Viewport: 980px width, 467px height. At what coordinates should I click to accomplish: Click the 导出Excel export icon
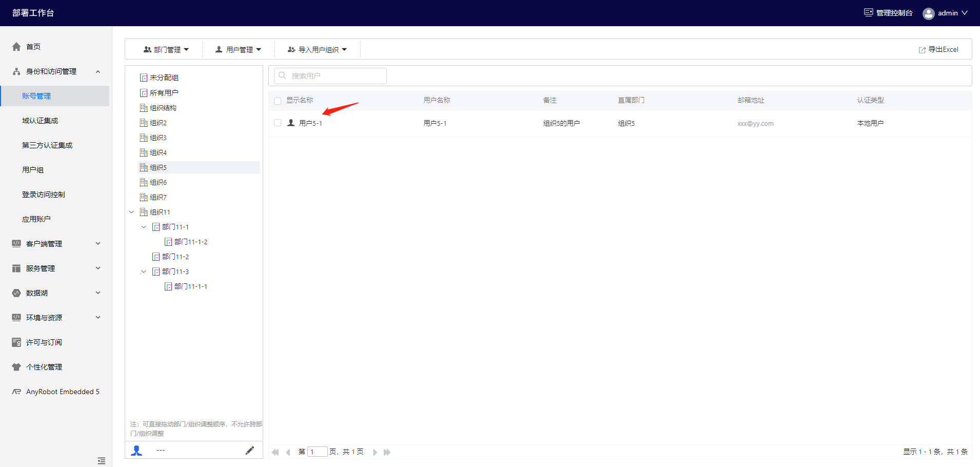[922, 50]
